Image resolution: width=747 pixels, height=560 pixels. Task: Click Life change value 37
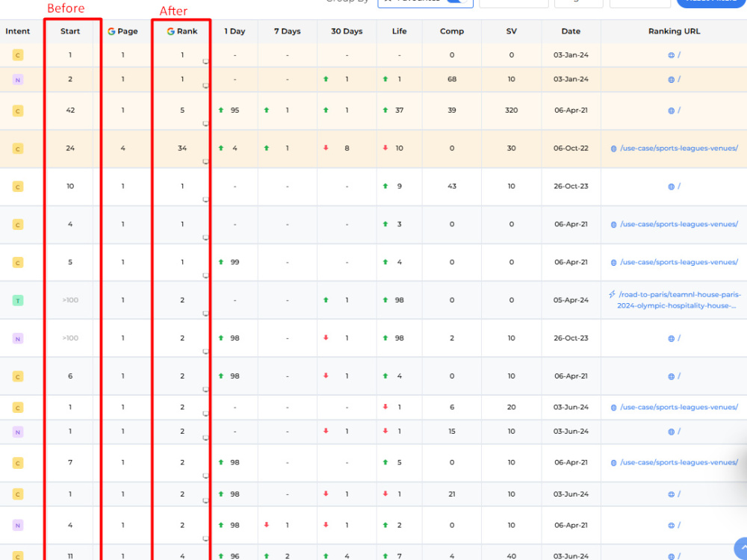pyautogui.click(x=399, y=110)
